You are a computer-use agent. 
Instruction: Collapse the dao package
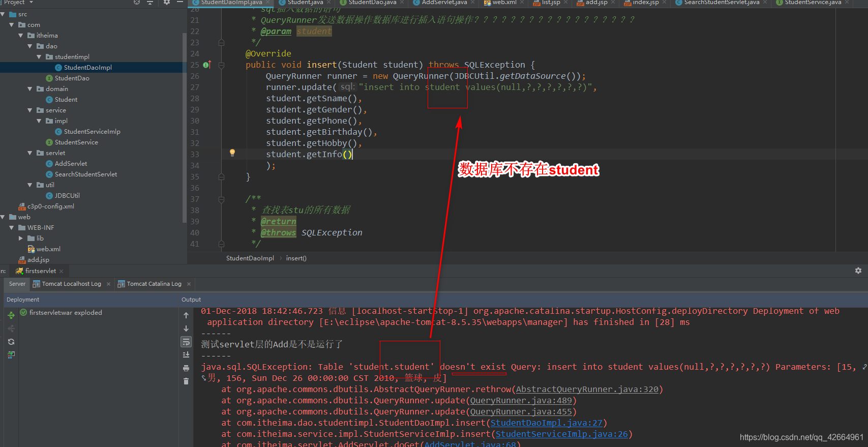click(x=30, y=46)
